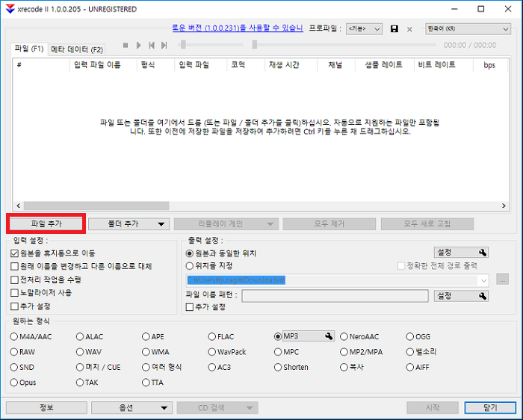523x420 pixels.
Task: Click the xrecode app logo icon
Action: pos(10,9)
